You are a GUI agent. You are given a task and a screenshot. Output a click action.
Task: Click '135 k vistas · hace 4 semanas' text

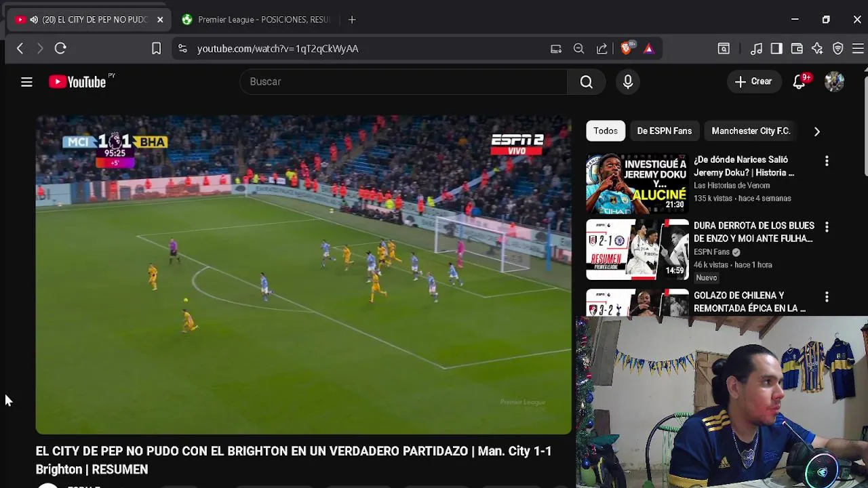click(743, 199)
